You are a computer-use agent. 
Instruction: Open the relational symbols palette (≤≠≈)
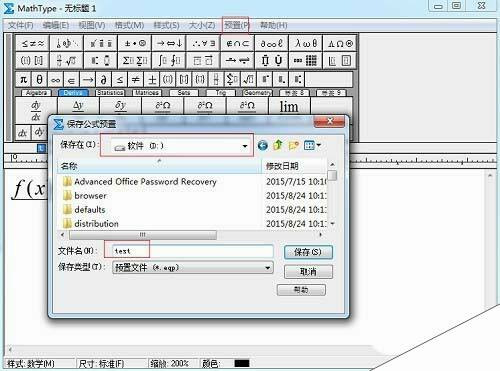pyautogui.click(x=32, y=43)
